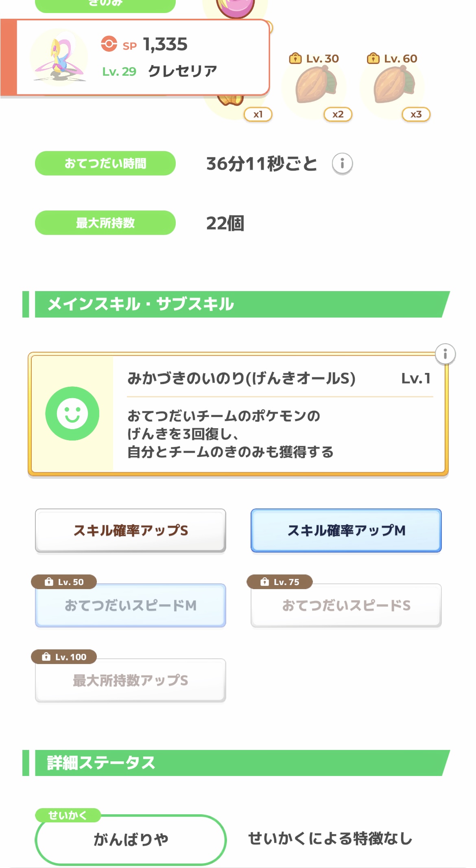This screenshot has height=868, width=476.
Task: Tap the おてつだい時間 green label
Action: [x=105, y=163]
